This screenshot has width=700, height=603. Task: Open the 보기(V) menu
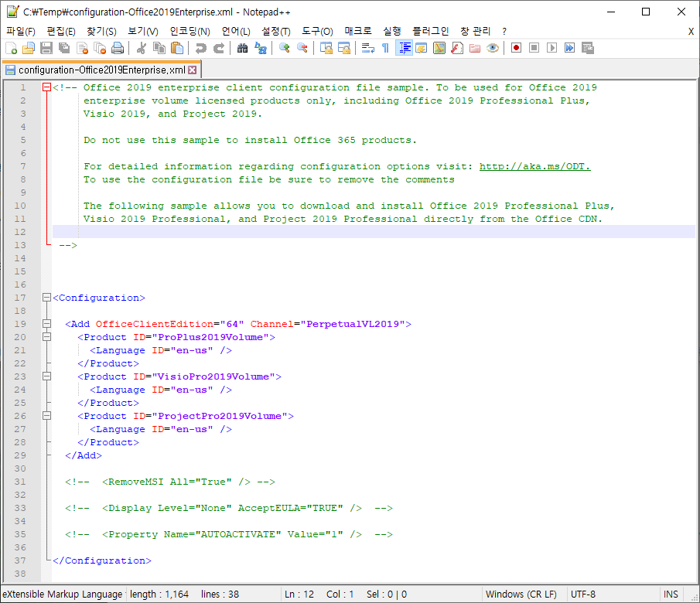coord(143,31)
